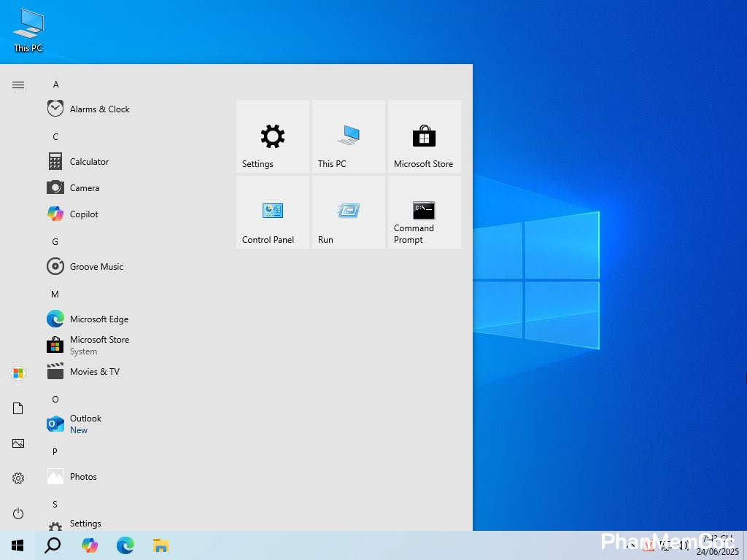This screenshot has height=560, width=747.
Task: Click the taskbar Search magnifier icon
Action: 53,545
